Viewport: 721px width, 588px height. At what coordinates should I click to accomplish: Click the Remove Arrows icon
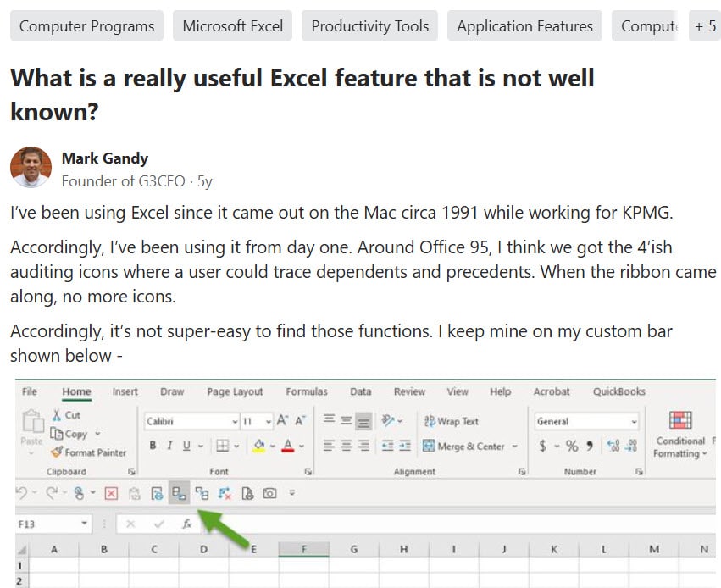pos(225,493)
